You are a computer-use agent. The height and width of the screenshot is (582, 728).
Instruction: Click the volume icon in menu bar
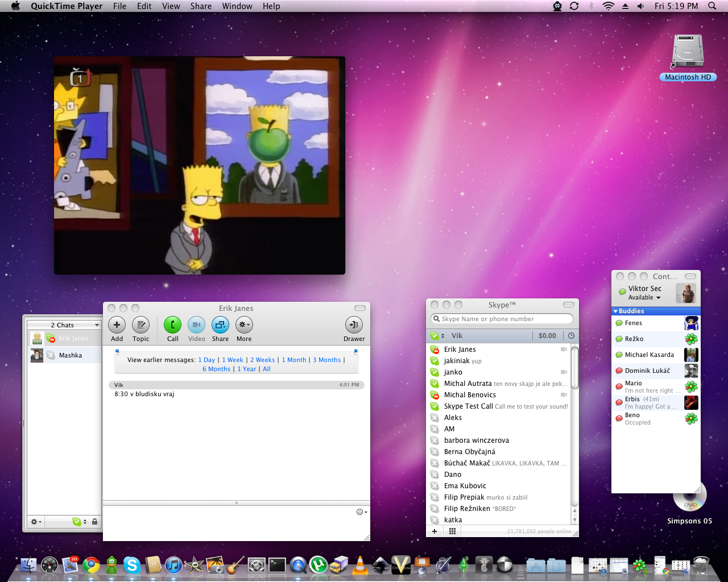[641, 6]
